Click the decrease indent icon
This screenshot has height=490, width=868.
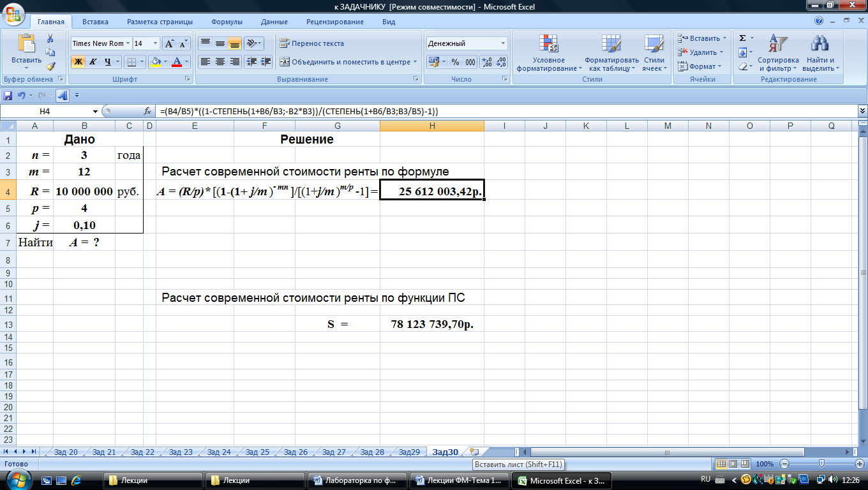pyautogui.click(x=251, y=62)
